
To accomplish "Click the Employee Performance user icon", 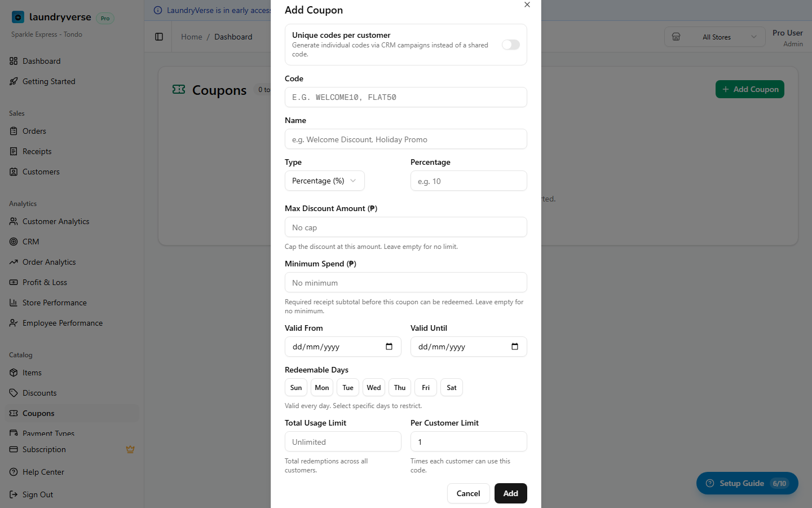I will [14, 323].
